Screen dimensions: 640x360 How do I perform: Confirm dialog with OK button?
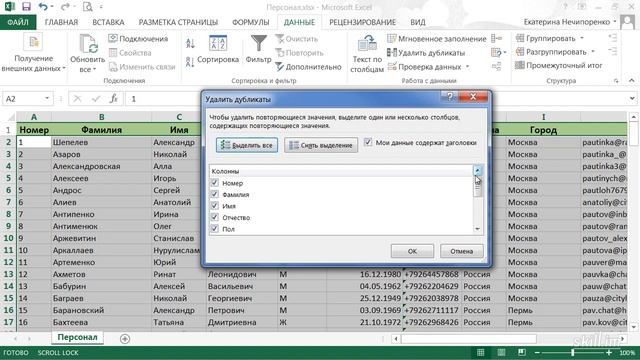point(412,251)
